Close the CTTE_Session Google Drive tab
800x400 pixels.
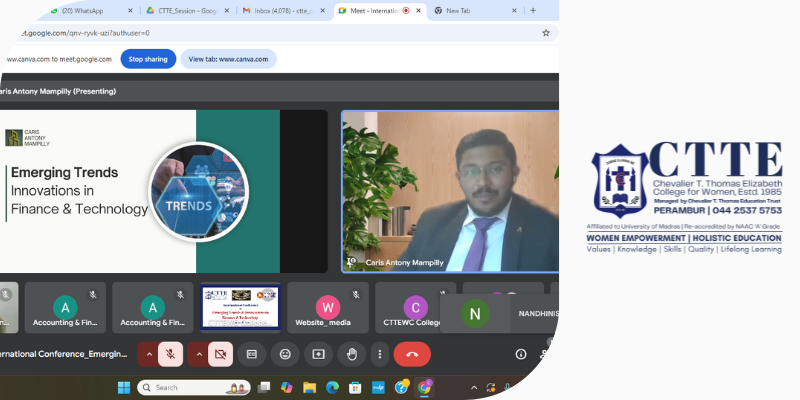click(227, 10)
